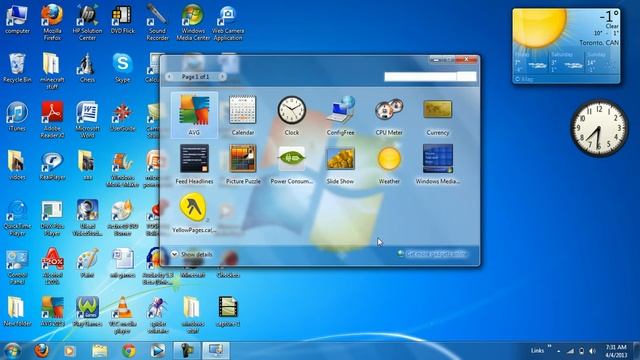Open Web Camera Application shortcut
This screenshot has height=360, width=640.
pos(228,23)
